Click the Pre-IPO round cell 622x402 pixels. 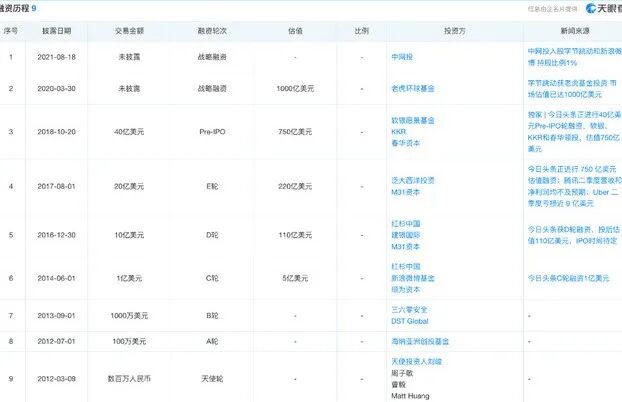point(212,132)
